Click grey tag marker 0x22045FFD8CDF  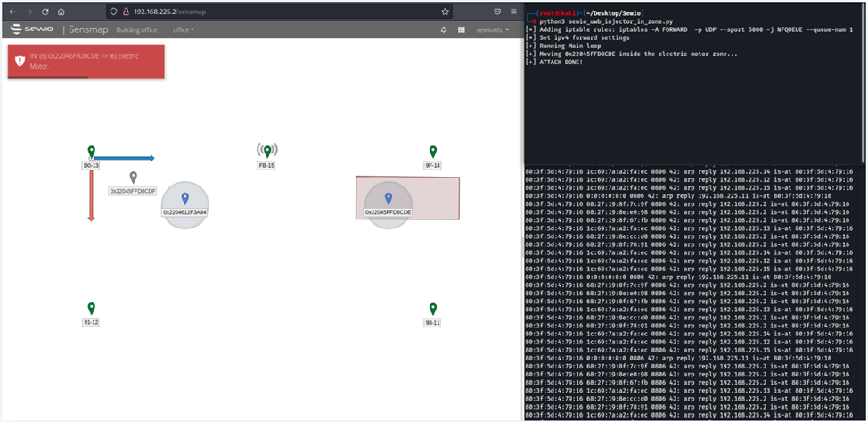click(133, 178)
